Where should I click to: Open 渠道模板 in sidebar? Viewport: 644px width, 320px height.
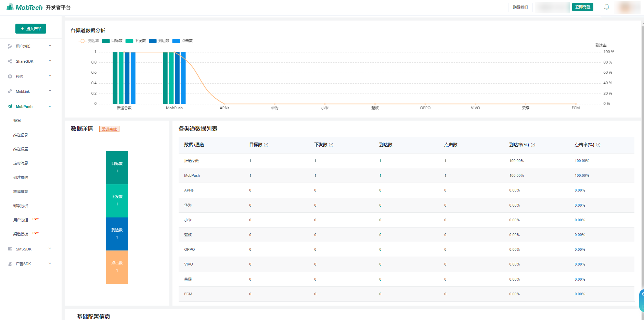pos(21,234)
